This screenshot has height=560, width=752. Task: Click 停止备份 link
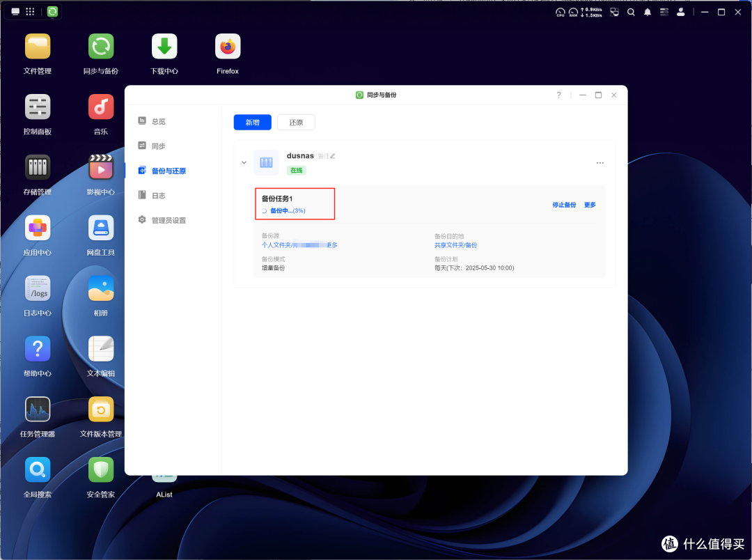564,205
